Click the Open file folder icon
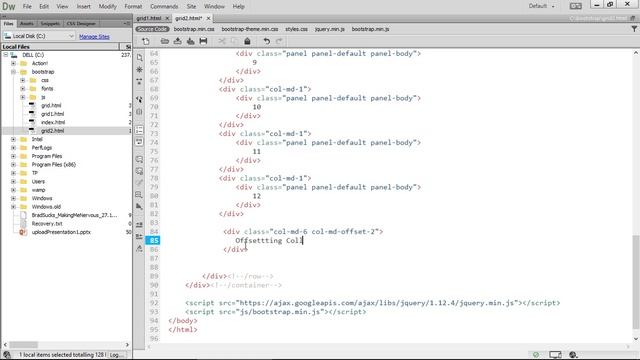 [x=164, y=41]
